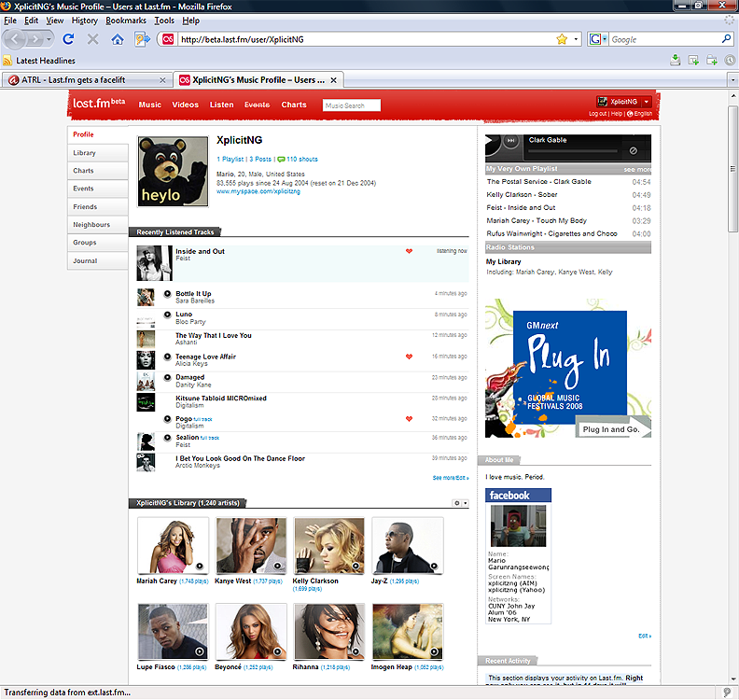
Task: Click the Stop loading X icon
Action: pos(93,39)
